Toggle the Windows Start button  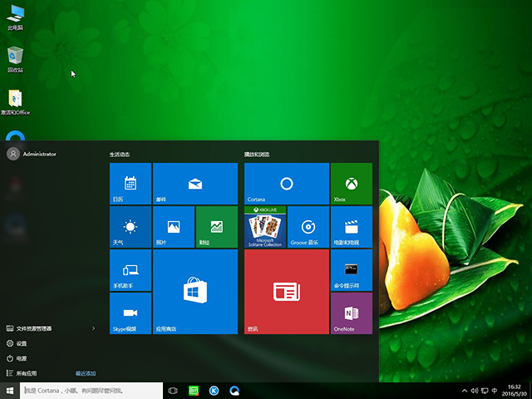pyautogui.click(x=10, y=390)
